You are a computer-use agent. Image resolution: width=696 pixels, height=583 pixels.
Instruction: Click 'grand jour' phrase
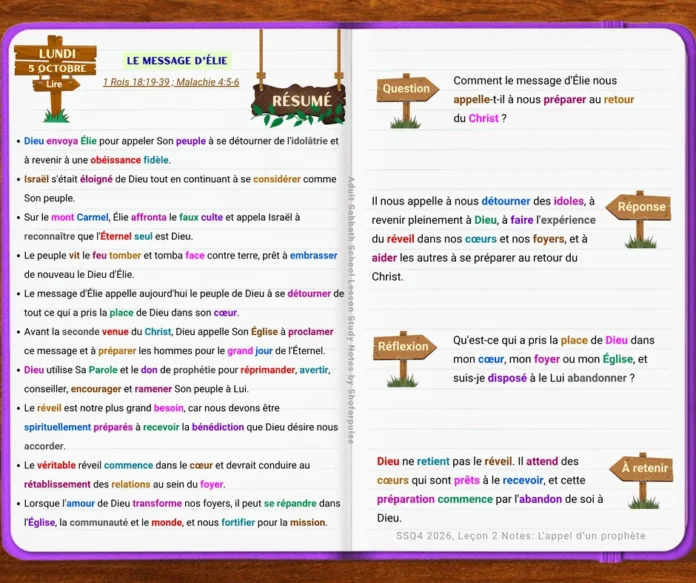(x=250, y=351)
